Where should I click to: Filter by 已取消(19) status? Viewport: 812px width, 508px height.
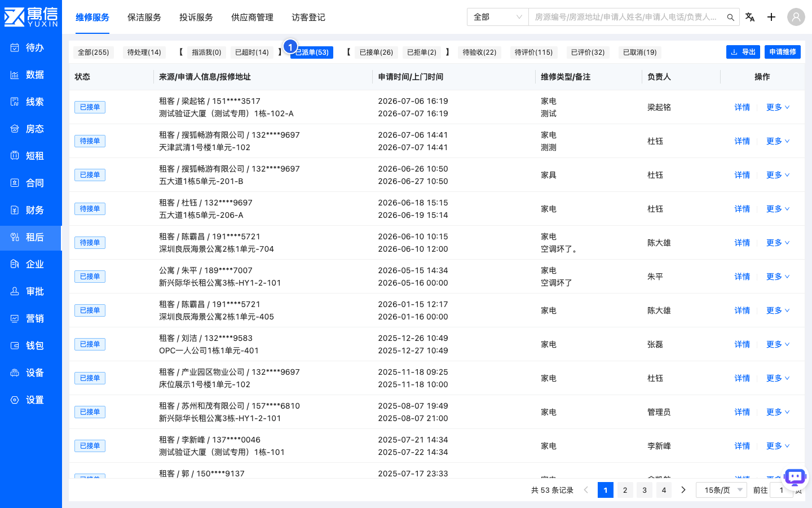click(x=640, y=52)
